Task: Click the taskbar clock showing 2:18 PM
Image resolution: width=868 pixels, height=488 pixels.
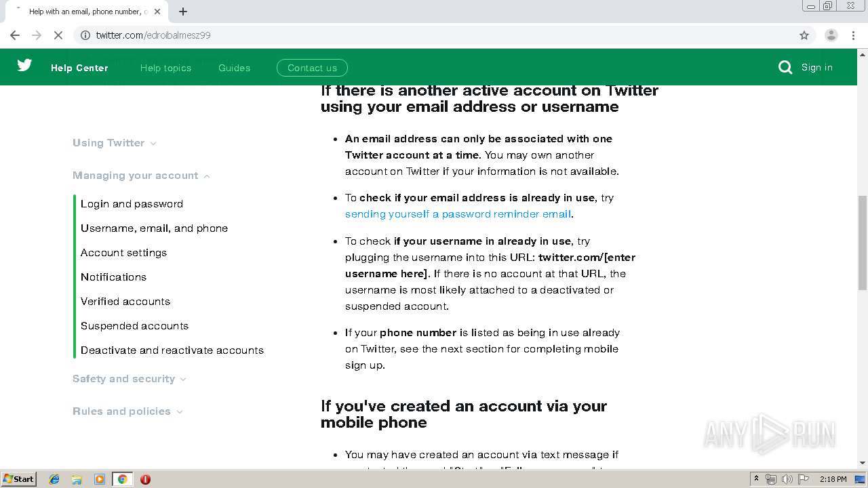Action: (833, 479)
